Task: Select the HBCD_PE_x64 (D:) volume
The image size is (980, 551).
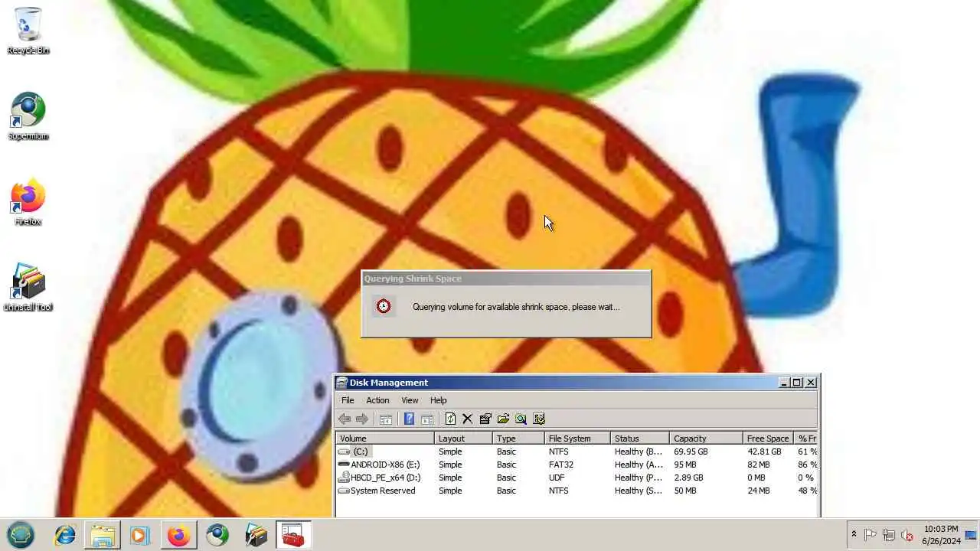Action: point(386,478)
